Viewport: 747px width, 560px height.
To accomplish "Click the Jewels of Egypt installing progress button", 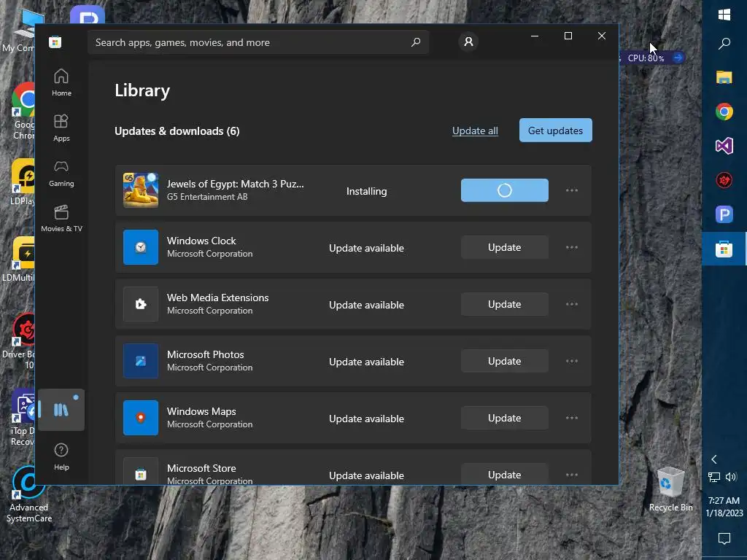I will (505, 190).
